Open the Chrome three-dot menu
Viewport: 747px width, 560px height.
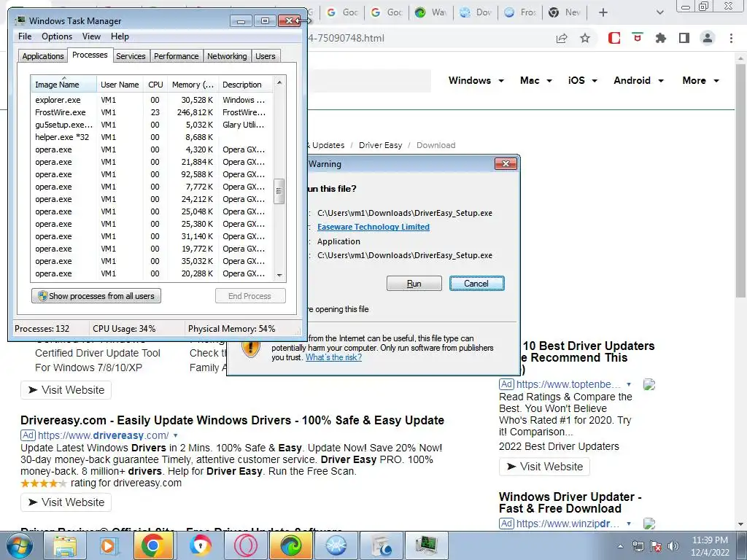(731, 38)
